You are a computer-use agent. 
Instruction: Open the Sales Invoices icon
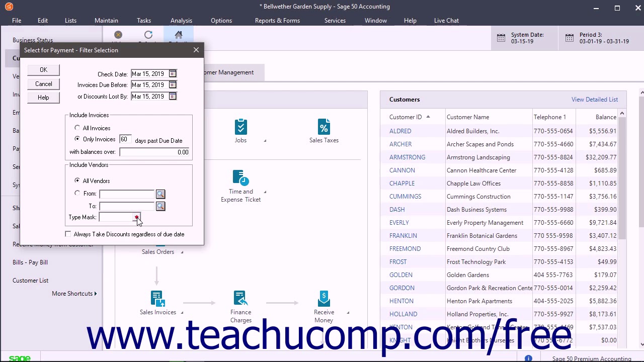click(157, 299)
